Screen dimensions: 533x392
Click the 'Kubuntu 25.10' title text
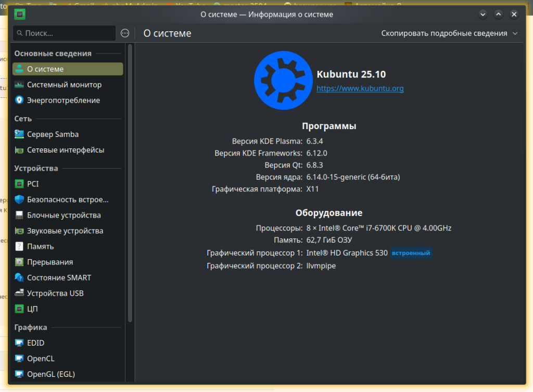(351, 74)
